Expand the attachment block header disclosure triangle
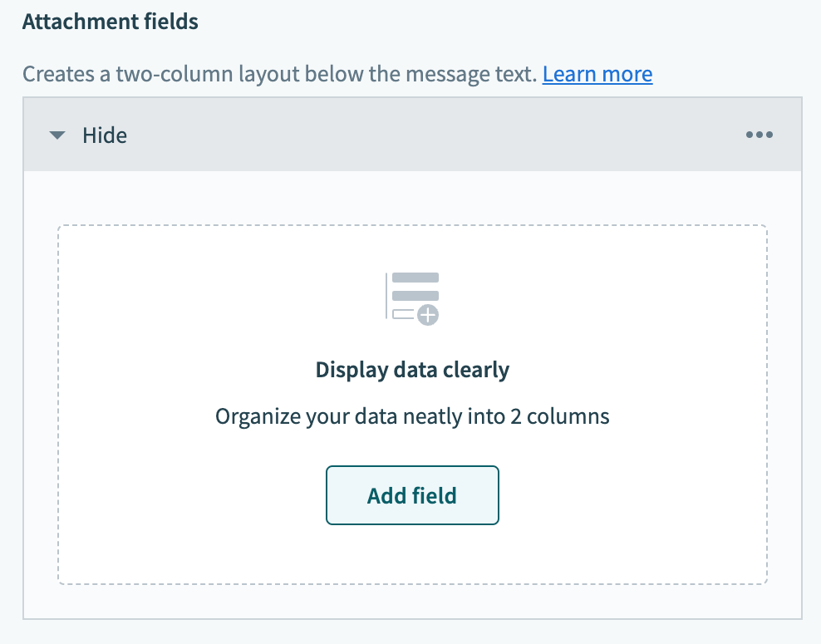The width and height of the screenshot is (821, 644). [57, 135]
